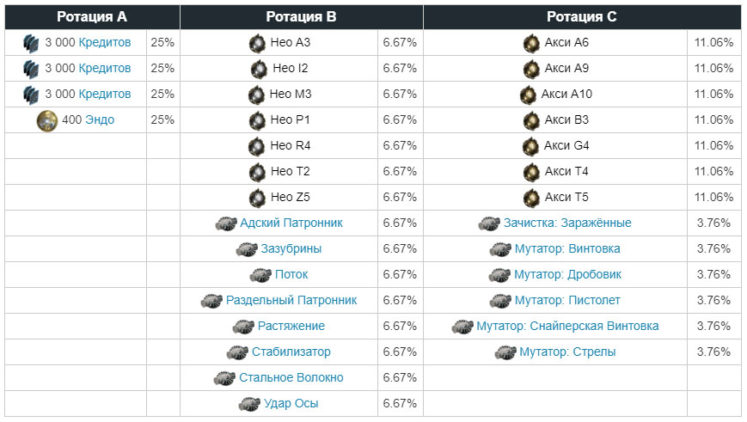The height and width of the screenshot is (422, 747).
Task: Click the relic icon next to Нео R4
Action: (257, 146)
